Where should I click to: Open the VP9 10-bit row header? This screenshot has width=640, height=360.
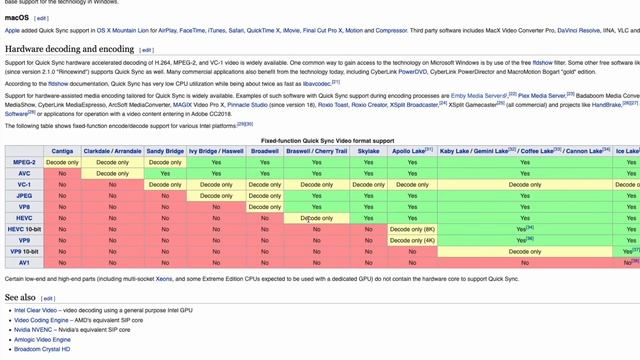(24, 252)
